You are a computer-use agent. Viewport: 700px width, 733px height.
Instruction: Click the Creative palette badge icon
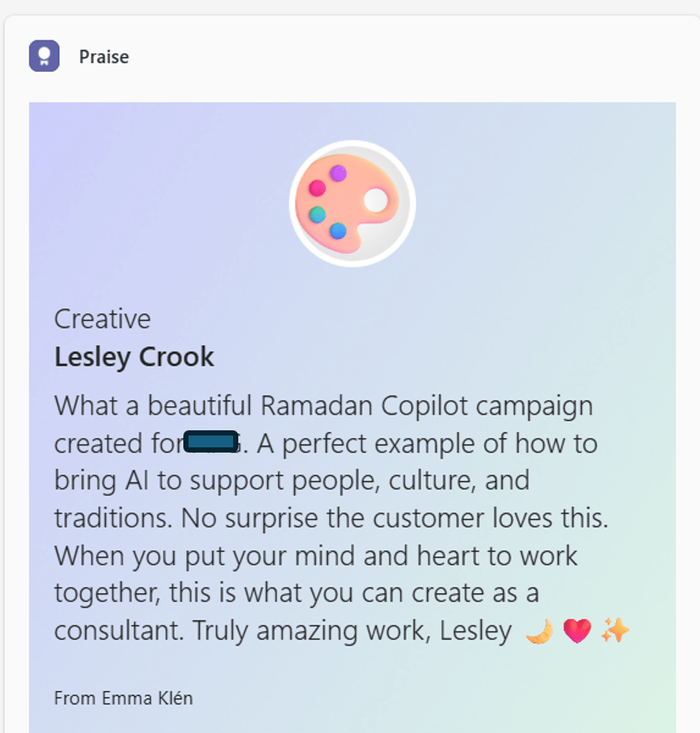point(352,203)
